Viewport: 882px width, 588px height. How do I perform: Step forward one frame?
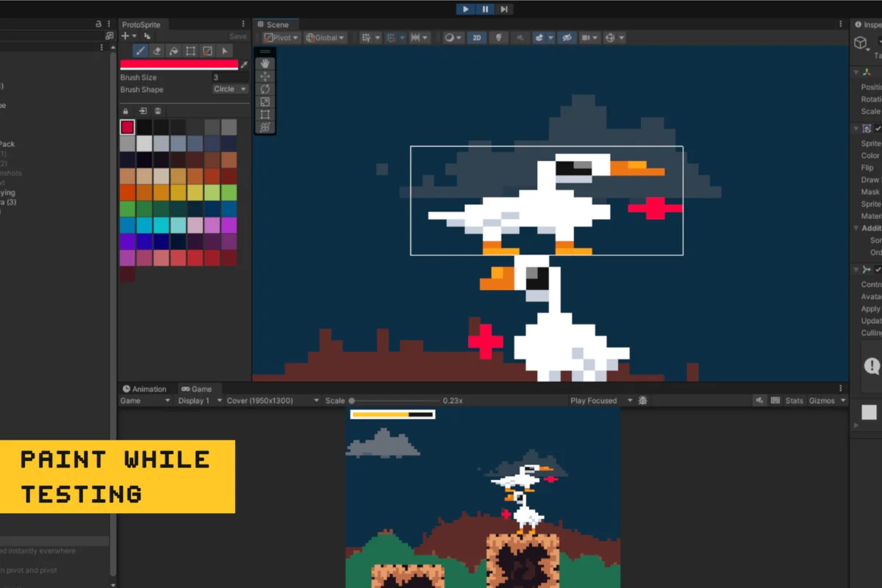pyautogui.click(x=503, y=9)
